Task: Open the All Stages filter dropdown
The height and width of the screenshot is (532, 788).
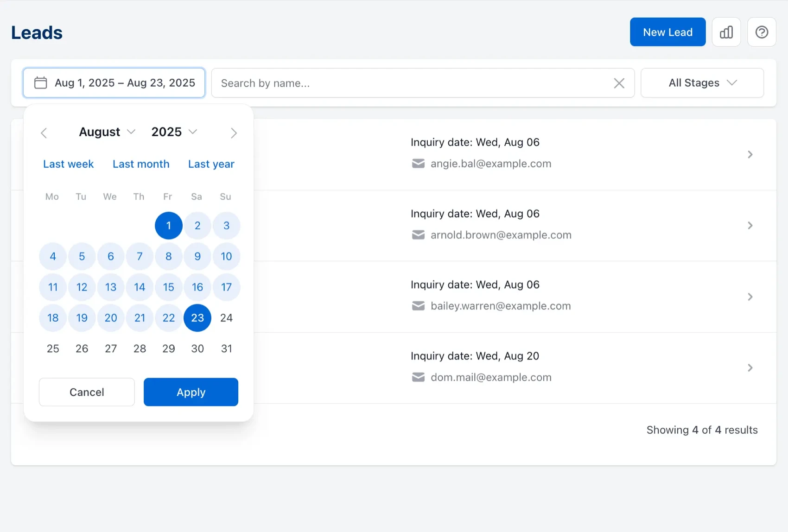Action: tap(702, 82)
